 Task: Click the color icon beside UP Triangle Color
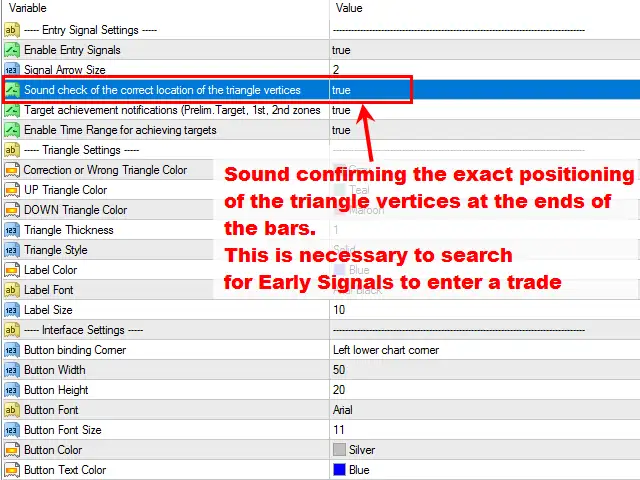click(x=12, y=190)
